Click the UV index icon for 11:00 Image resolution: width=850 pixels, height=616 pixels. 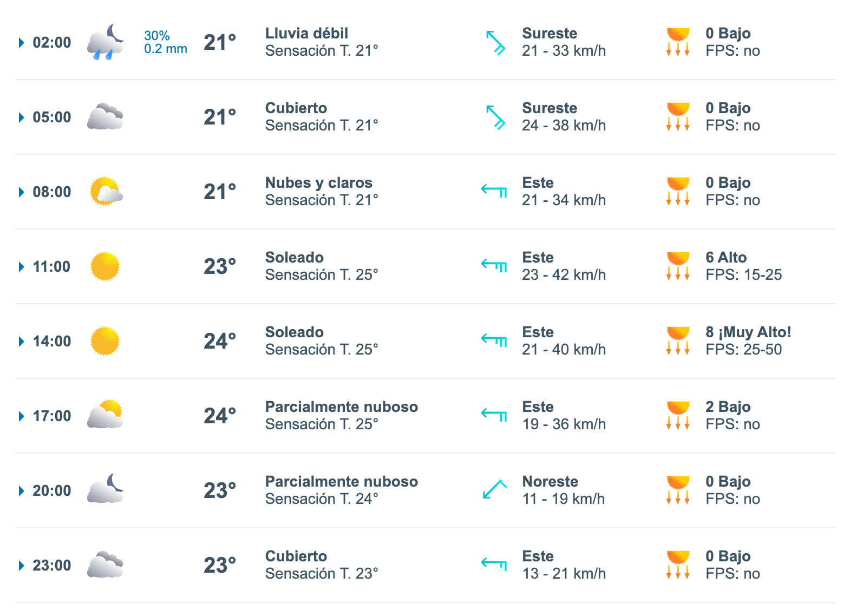pos(678,266)
